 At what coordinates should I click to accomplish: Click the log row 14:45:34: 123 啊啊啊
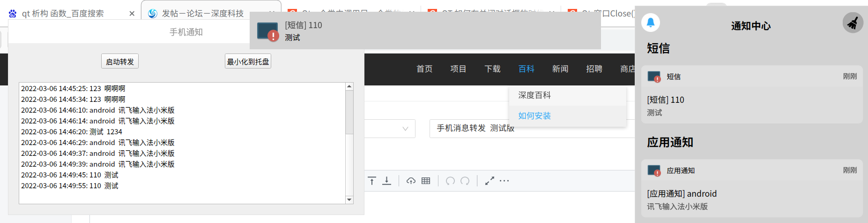coord(73,100)
